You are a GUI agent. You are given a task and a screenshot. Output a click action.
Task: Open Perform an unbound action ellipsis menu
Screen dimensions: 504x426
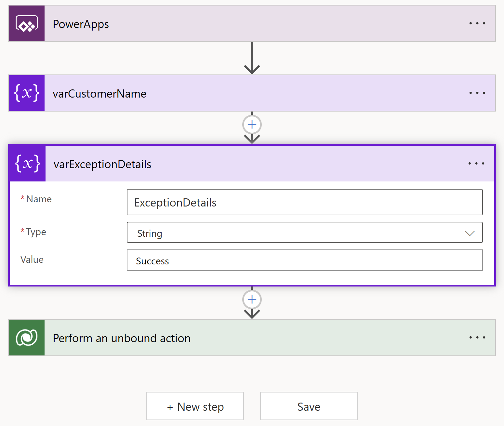point(477,338)
